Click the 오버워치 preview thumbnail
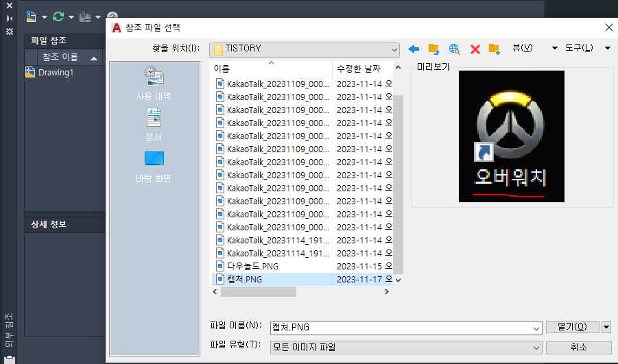Viewport: 618px width, 364px height. click(x=512, y=136)
